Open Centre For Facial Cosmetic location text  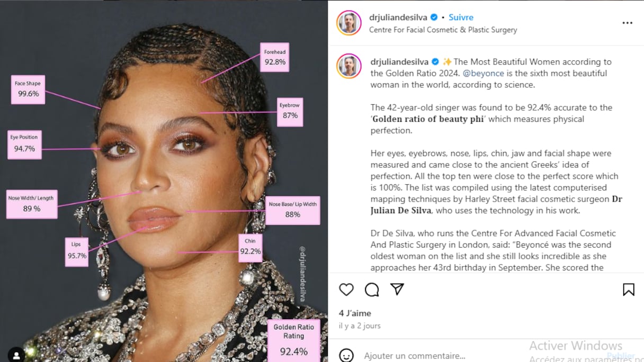(443, 30)
